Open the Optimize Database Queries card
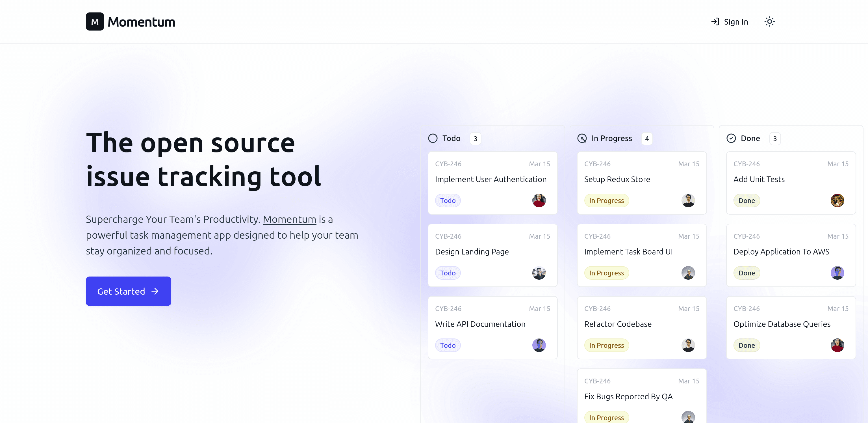 point(791,327)
